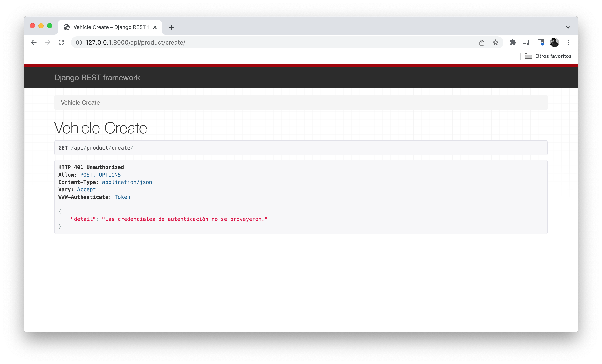Image resolution: width=602 pixels, height=364 pixels.
Task: Open the Otros favoritos folder
Action: 548,56
